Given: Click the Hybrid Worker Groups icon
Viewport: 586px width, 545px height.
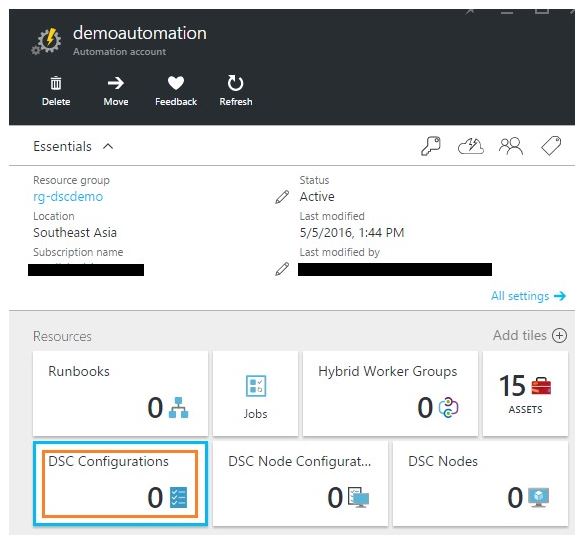Looking at the screenshot, I should (448, 407).
